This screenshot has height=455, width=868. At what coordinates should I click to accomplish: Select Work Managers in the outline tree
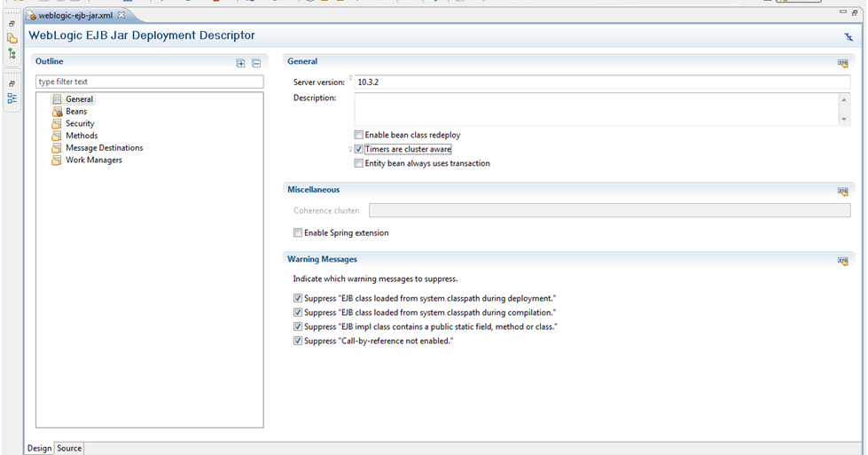coord(94,160)
